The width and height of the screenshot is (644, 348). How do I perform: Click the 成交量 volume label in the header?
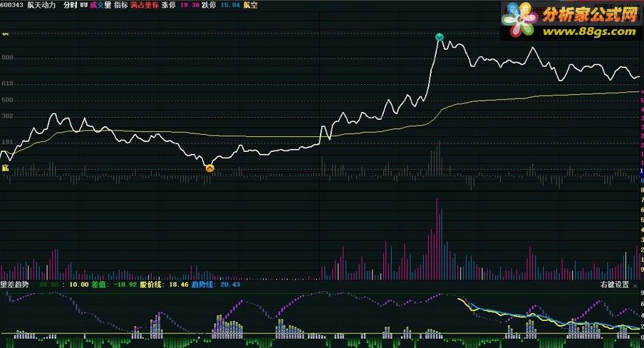[100, 5]
